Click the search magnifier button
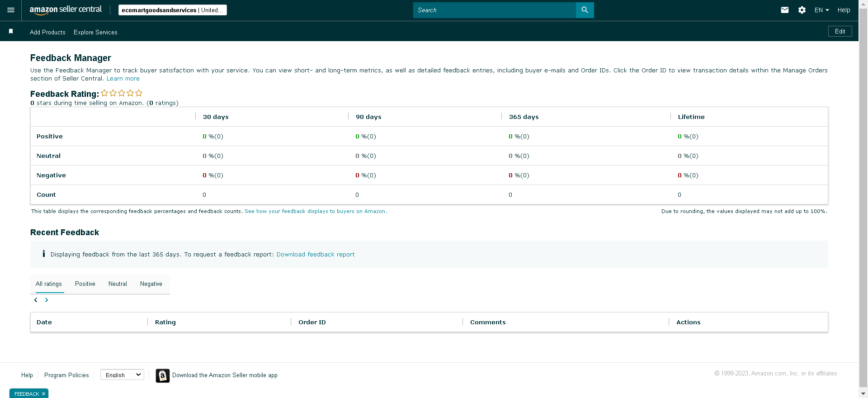The image size is (868, 398). tap(585, 10)
